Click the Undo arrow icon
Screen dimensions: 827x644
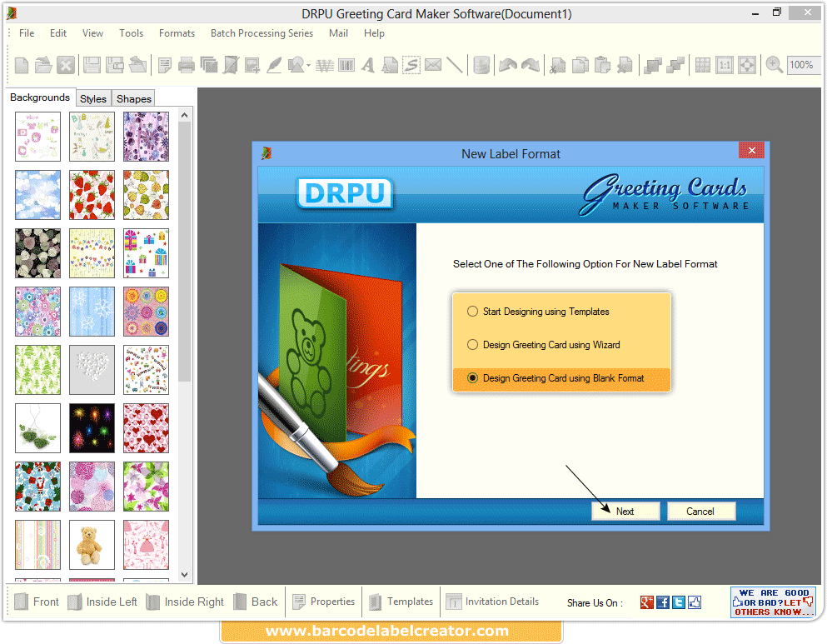point(506,64)
